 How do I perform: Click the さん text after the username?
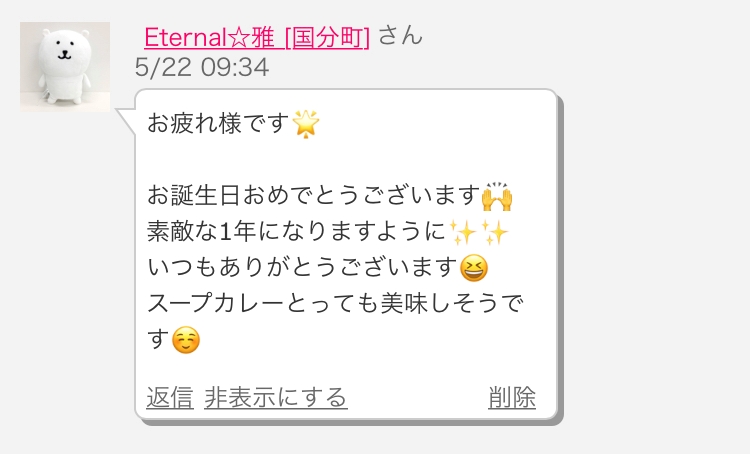click(400, 36)
